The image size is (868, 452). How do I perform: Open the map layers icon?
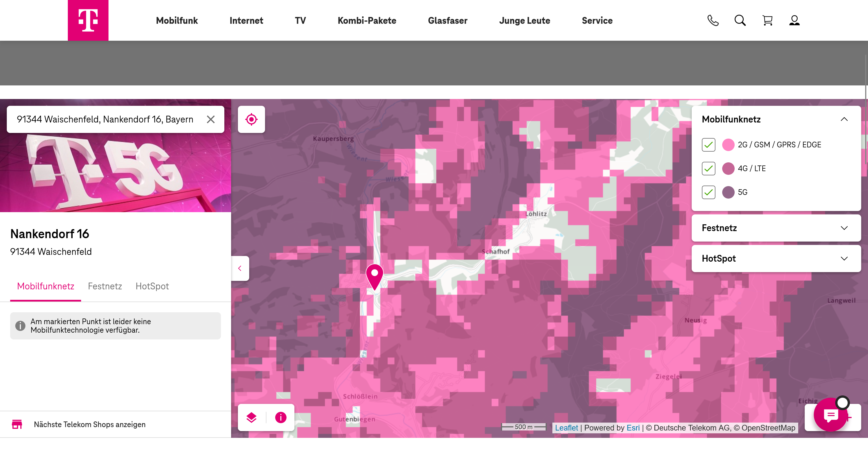[251, 417]
